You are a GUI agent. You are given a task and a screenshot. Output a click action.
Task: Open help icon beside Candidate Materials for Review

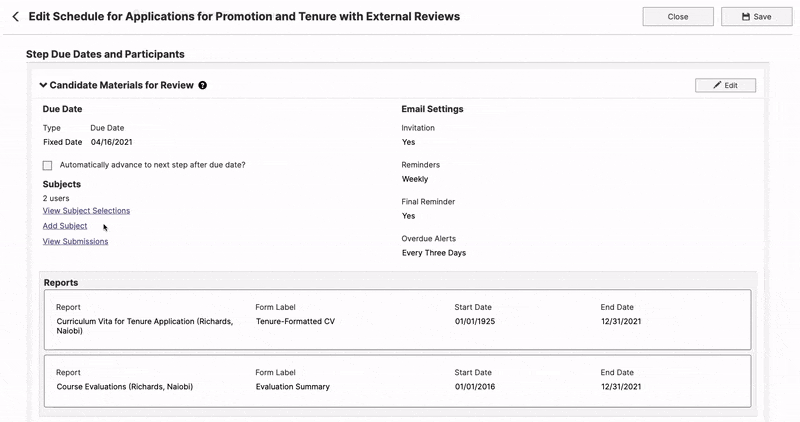coord(203,85)
